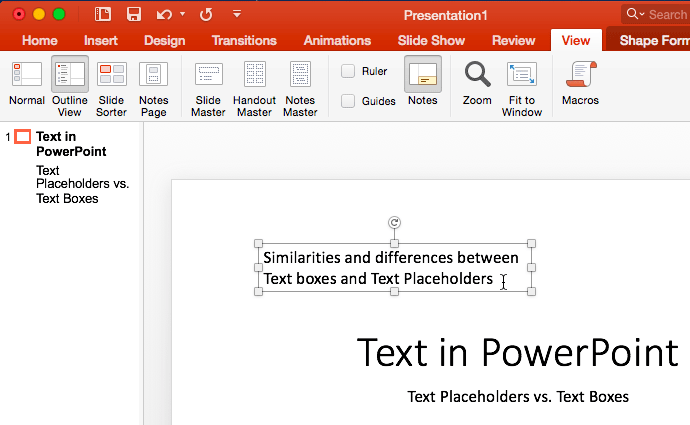Click the search magnifier icon

point(633,14)
